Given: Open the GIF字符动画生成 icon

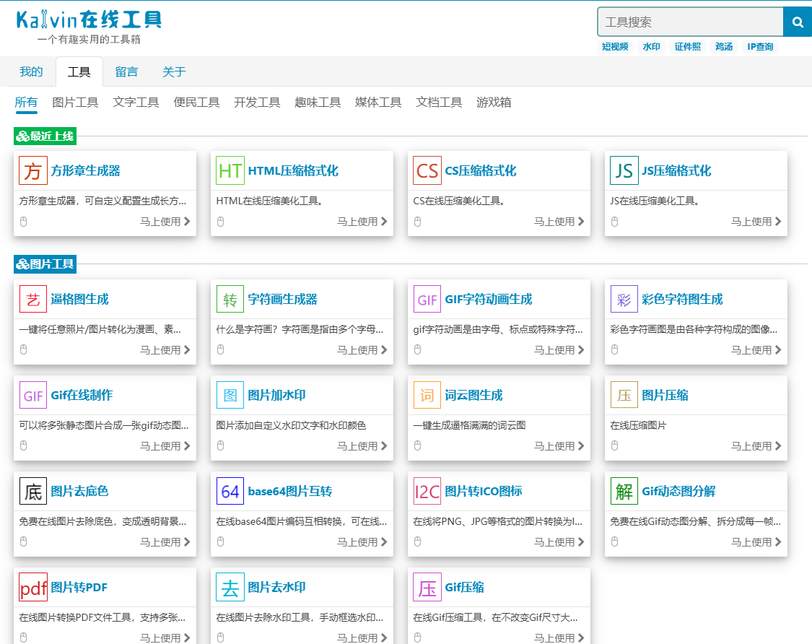Looking at the screenshot, I should (427, 299).
